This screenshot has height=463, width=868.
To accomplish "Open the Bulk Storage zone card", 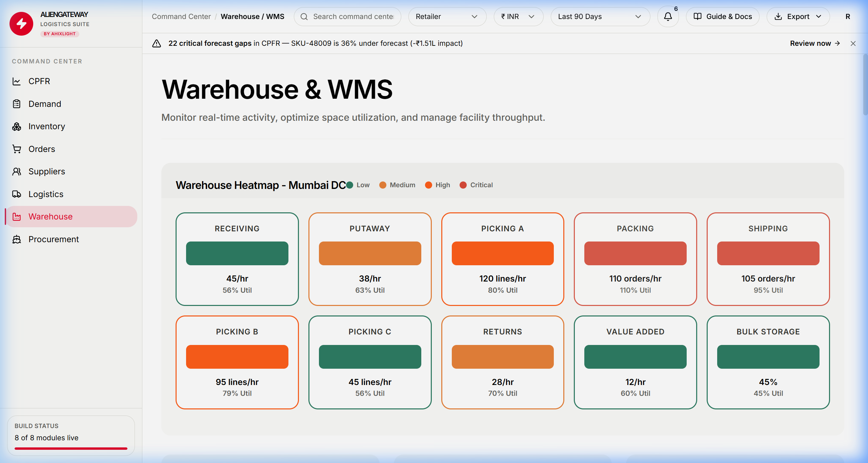I will click(x=768, y=362).
